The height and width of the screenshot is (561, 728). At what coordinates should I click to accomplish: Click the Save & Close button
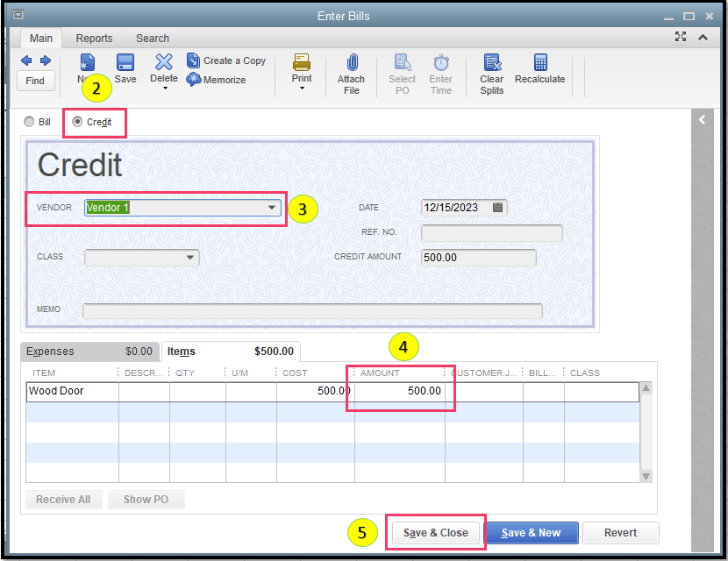click(x=436, y=533)
